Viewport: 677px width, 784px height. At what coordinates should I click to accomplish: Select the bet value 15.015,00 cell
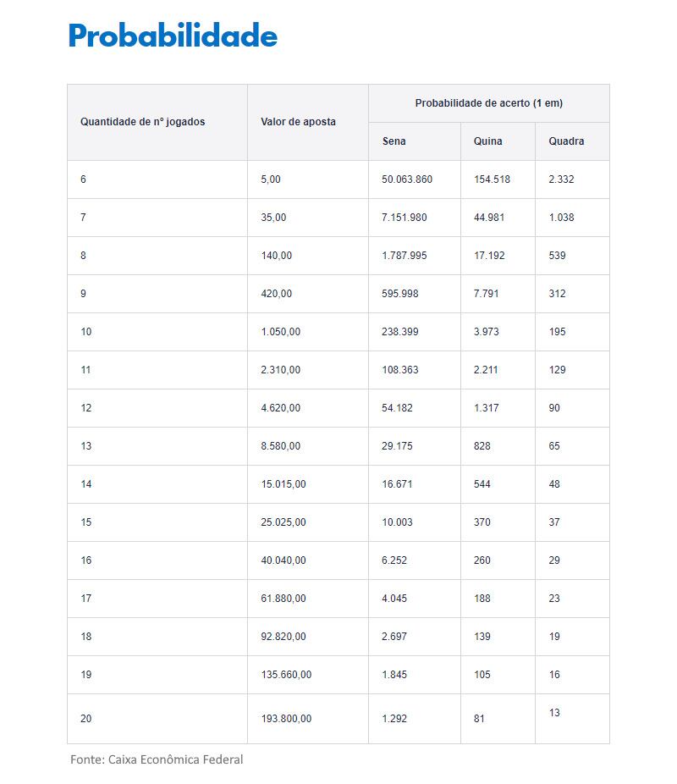coord(283,484)
